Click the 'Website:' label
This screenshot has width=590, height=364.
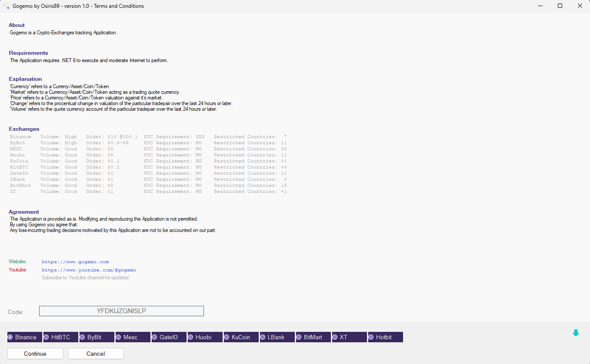(18, 261)
